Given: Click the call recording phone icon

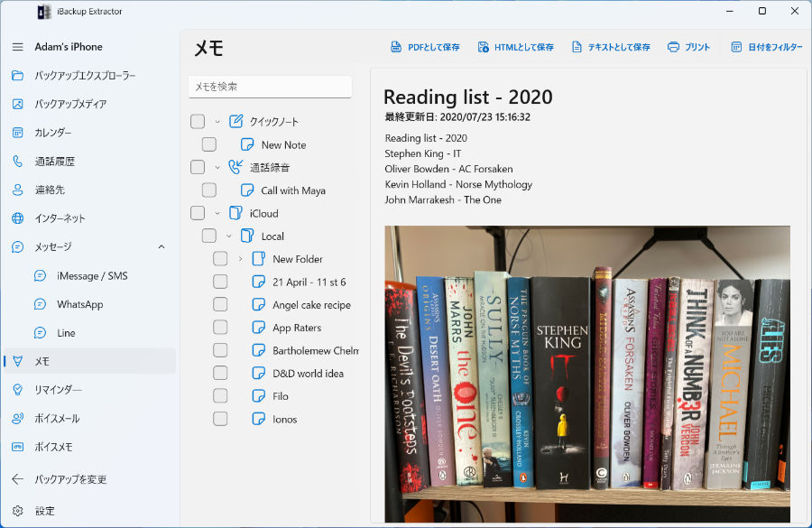Looking at the screenshot, I should pos(236,167).
